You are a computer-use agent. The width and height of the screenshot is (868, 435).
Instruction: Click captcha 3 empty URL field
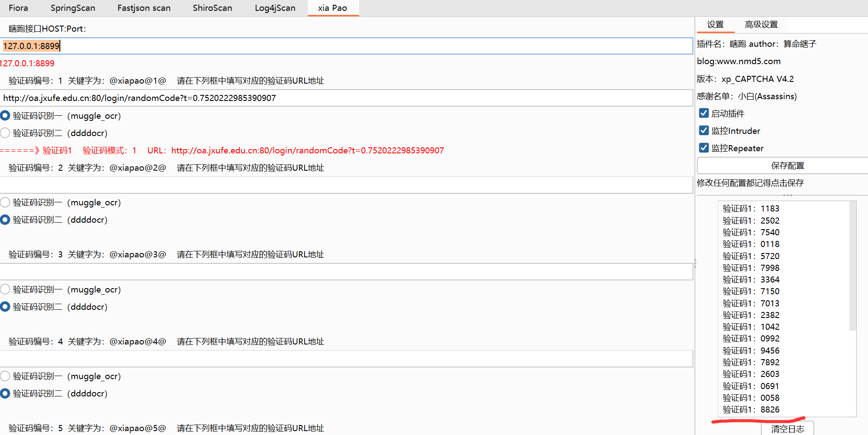pyautogui.click(x=346, y=272)
